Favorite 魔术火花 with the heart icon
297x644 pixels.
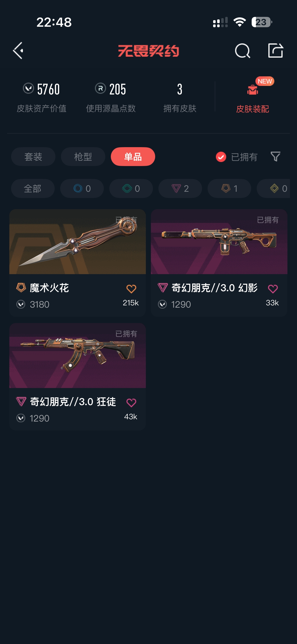(x=131, y=289)
